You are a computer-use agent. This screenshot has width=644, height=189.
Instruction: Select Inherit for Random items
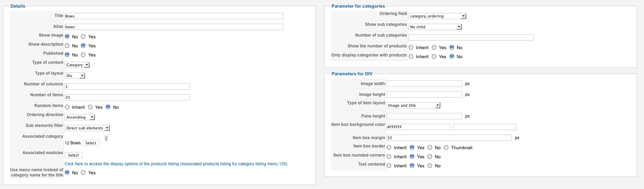coord(67,107)
